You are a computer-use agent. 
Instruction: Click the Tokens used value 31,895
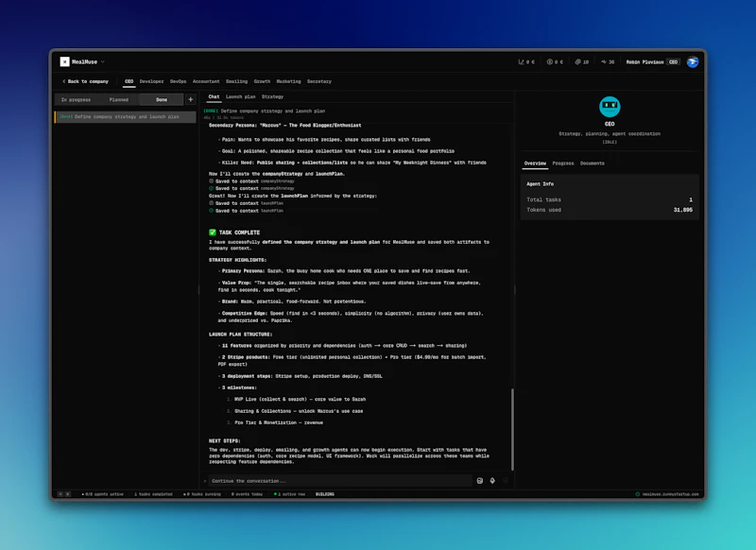point(682,210)
